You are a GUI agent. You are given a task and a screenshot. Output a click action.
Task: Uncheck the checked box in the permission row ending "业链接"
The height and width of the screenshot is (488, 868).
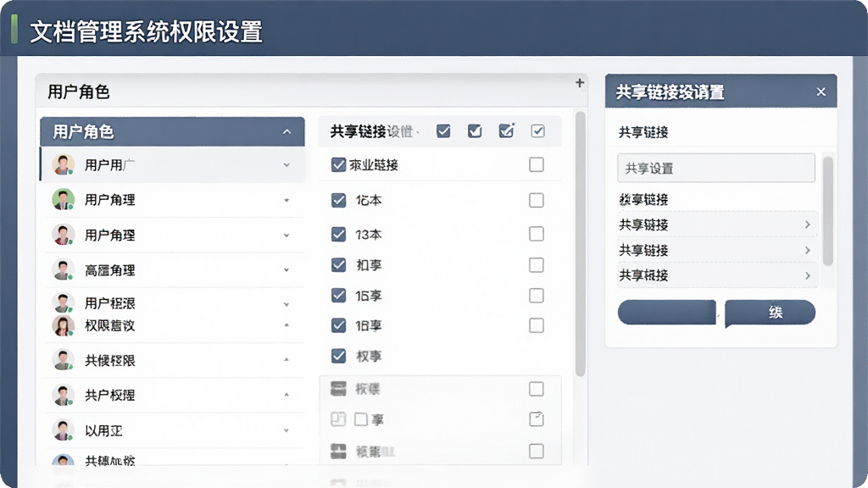point(338,164)
